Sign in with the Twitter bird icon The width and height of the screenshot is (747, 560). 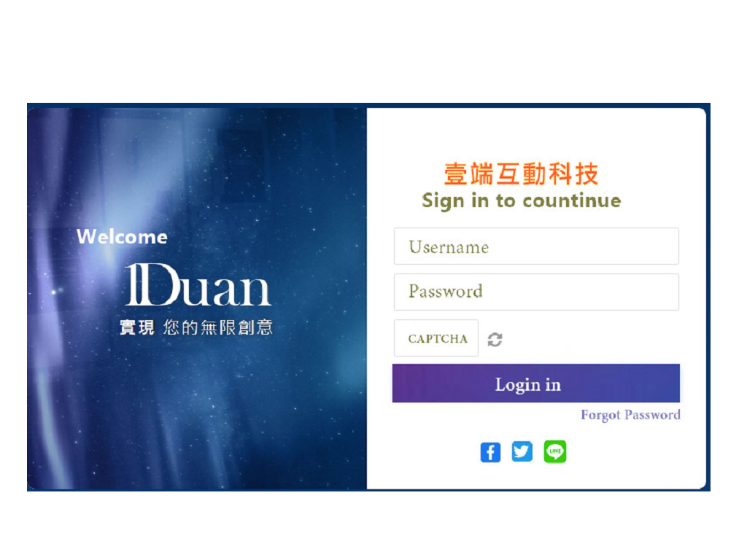[522, 451]
